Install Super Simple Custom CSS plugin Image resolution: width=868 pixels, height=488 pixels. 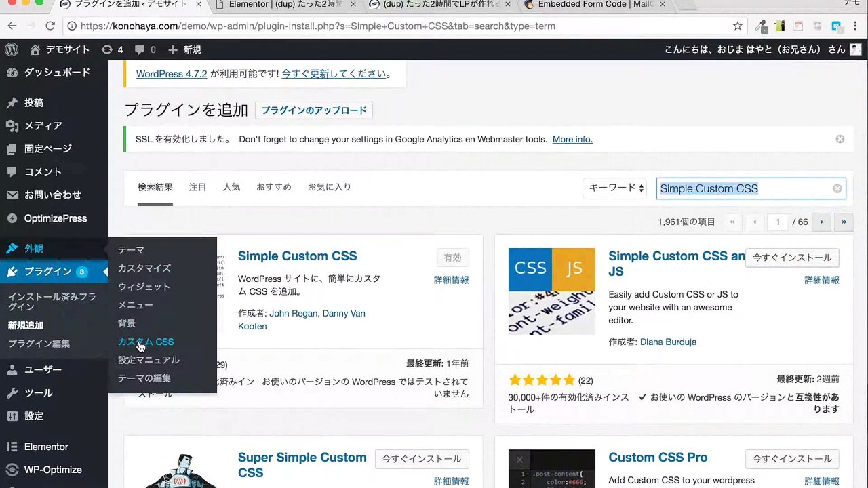click(x=421, y=459)
